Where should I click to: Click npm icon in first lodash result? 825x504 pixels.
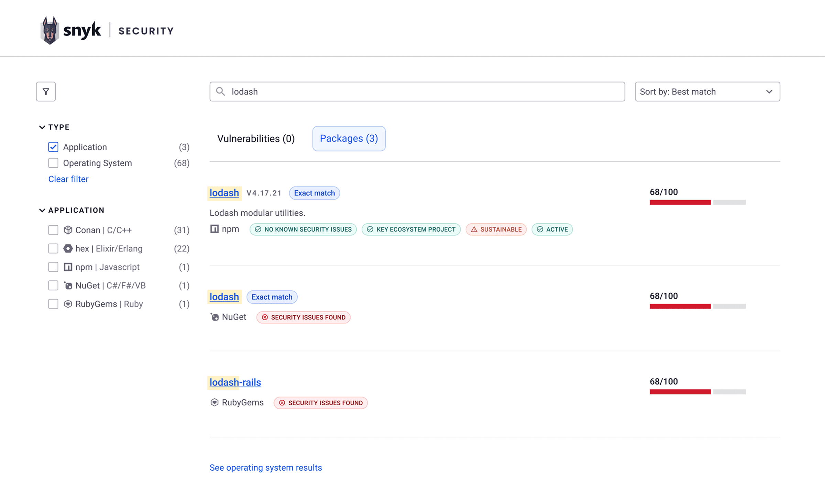pyautogui.click(x=214, y=229)
